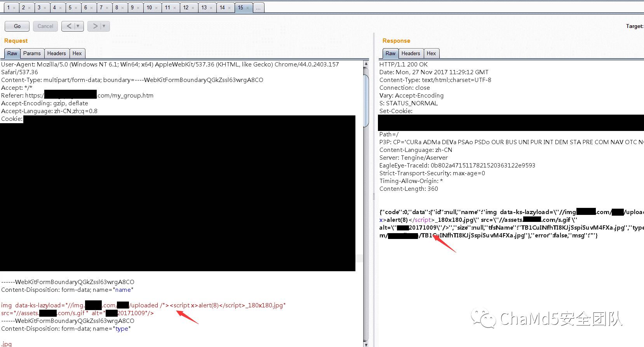The width and height of the screenshot is (644, 347).
Task: Click the 'Target:' label
Action: click(635, 26)
